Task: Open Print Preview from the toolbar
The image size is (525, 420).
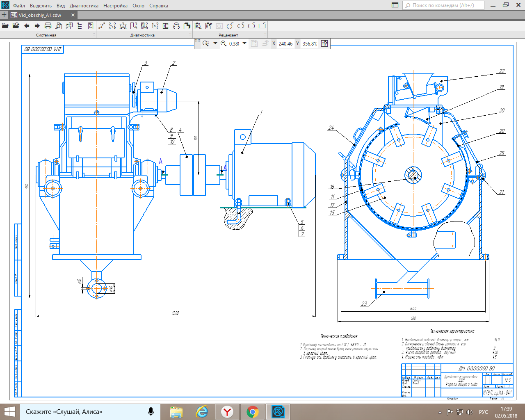Action: (x=59, y=26)
